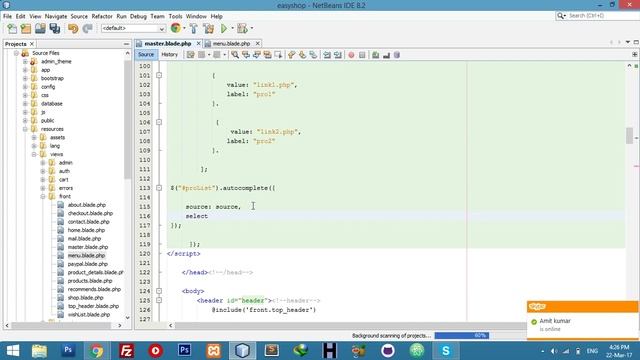Click the Stop Macro Recording icon
The image size is (640, 360).
point(362,55)
